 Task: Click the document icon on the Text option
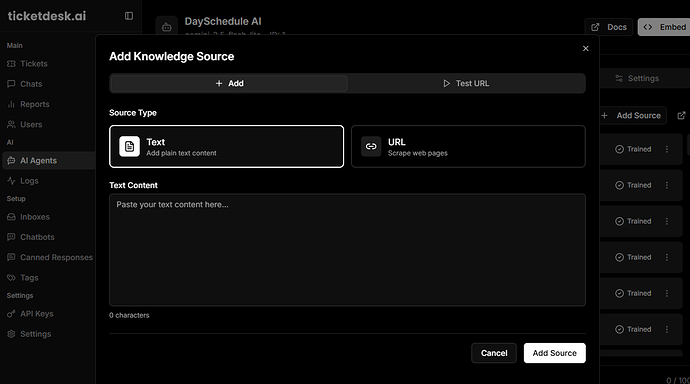click(x=129, y=146)
